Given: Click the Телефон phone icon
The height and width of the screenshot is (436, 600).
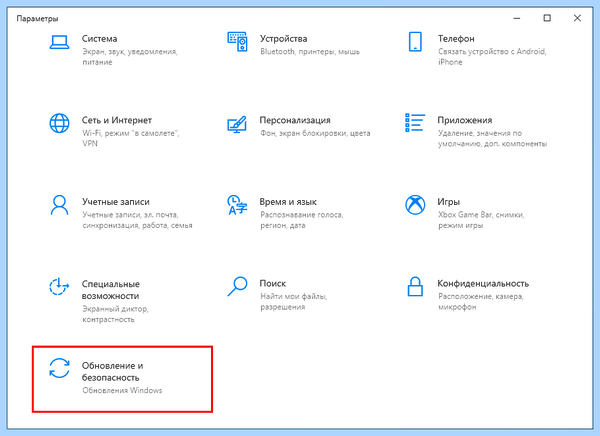Looking at the screenshot, I should coord(415,42).
